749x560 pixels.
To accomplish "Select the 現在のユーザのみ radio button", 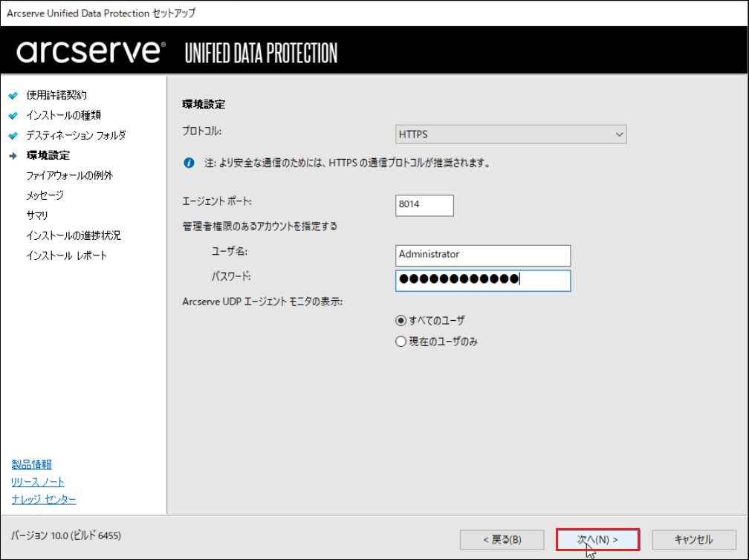I will coord(401,342).
